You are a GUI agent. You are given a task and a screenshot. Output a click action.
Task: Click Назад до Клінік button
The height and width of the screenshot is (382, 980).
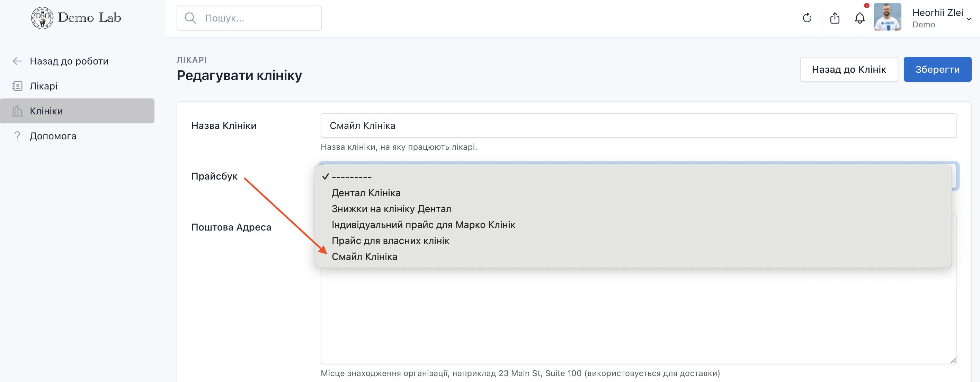tap(848, 69)
